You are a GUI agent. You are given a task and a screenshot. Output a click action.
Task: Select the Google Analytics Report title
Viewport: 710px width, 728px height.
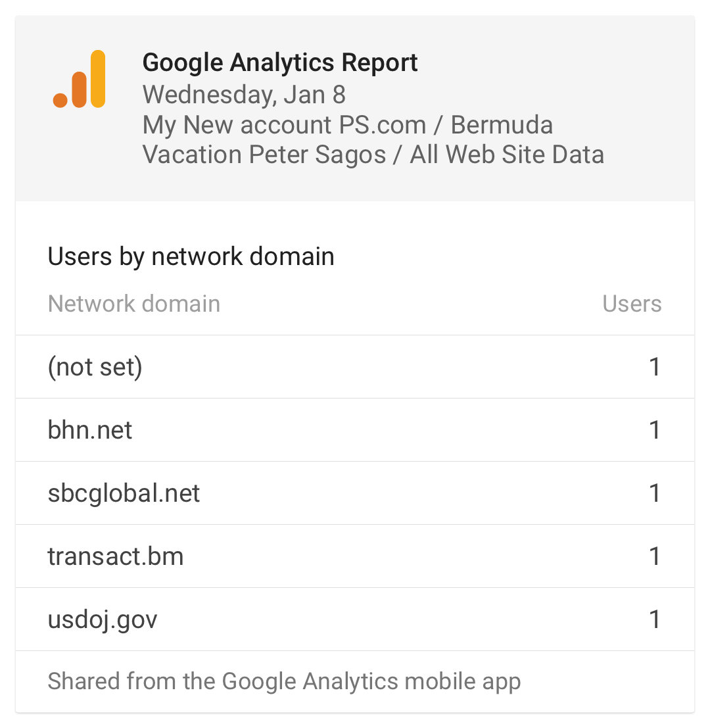[x=280, y=62]
